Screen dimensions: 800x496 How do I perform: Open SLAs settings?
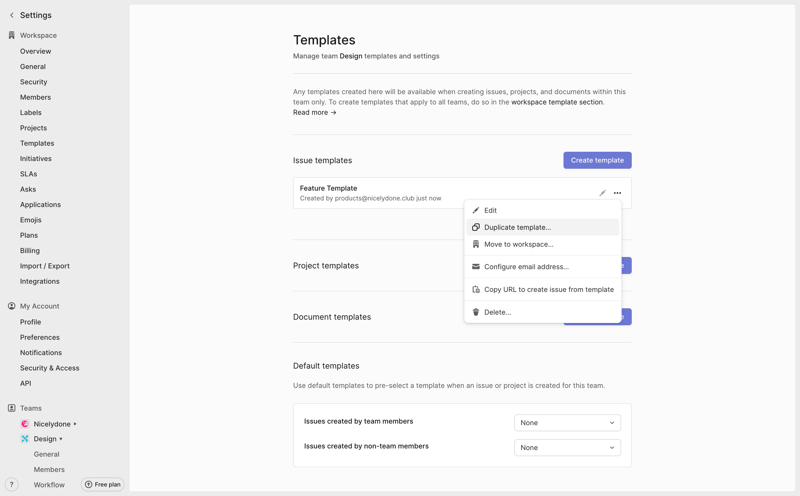pyautogui.click(x=29, y=174)
